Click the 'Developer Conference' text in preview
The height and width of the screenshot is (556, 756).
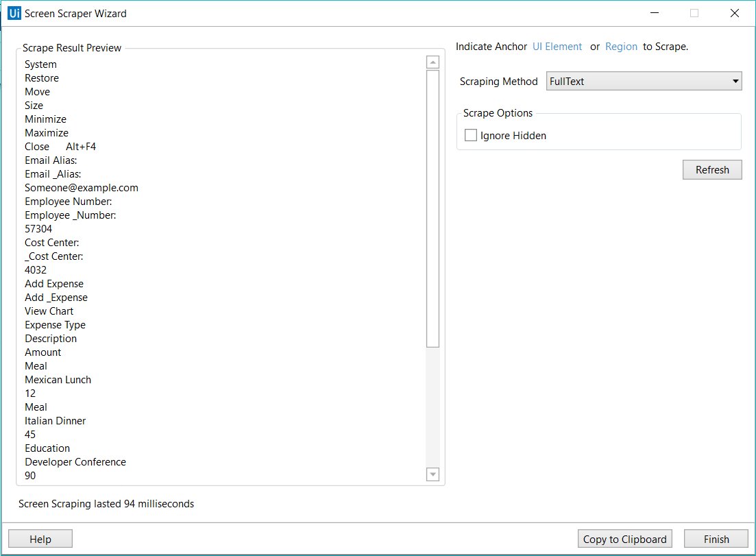click(x=75, y=461)
